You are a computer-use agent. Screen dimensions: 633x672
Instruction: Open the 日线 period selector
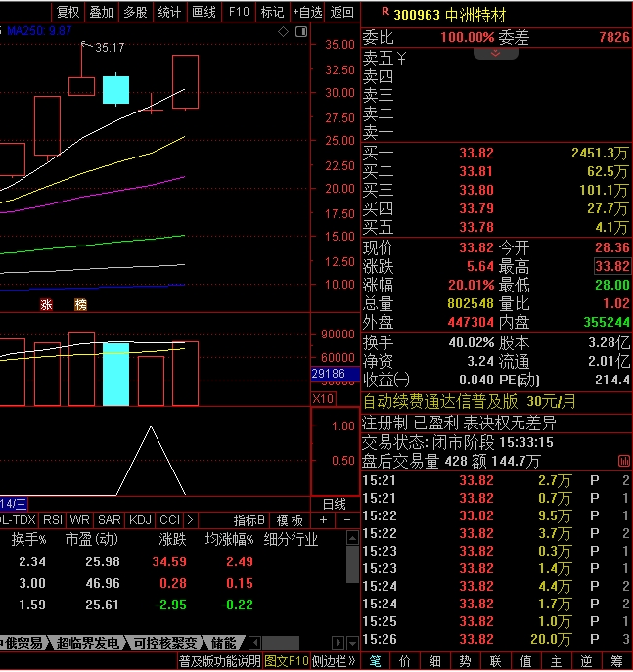335,504
